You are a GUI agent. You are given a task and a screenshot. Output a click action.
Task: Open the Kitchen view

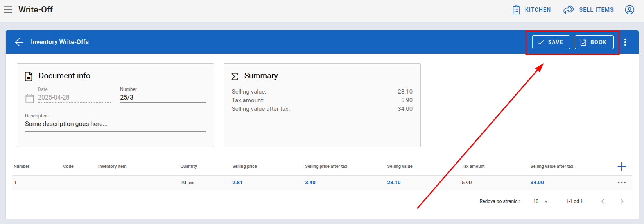pyautogui.click(x=532, y=10)
